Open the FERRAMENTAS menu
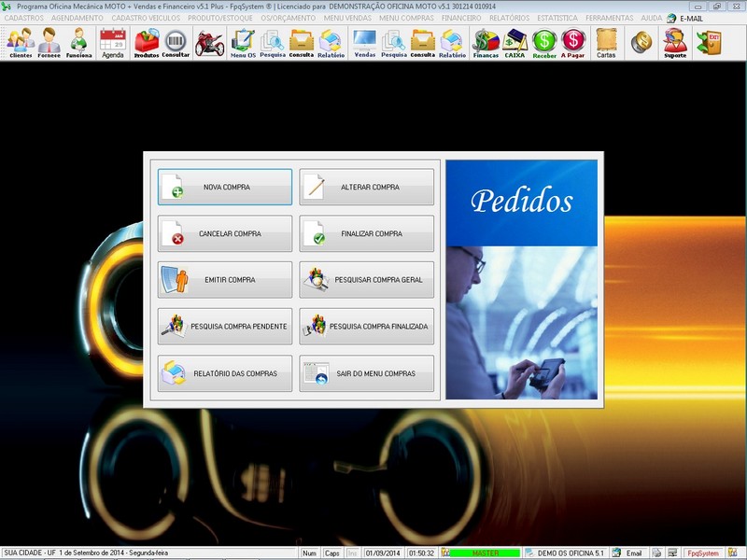This screenshot has width=747, height=560. coord(610,18)
